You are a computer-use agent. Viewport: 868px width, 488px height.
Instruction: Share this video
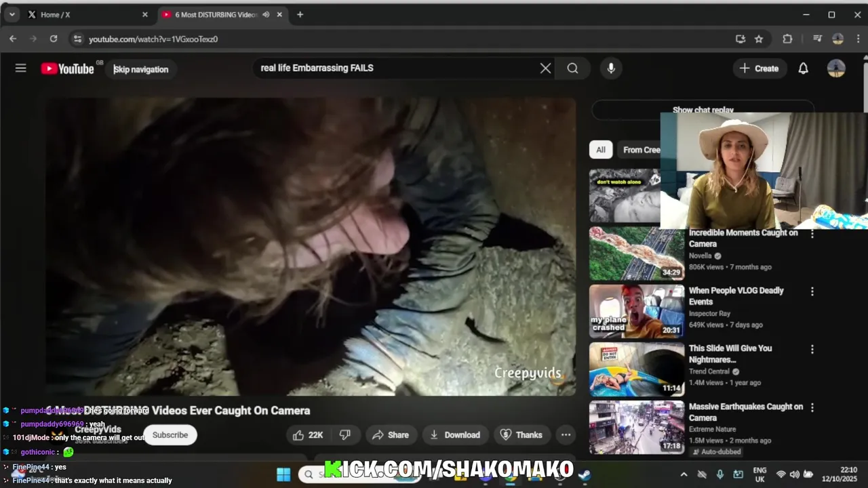[390, 435]
